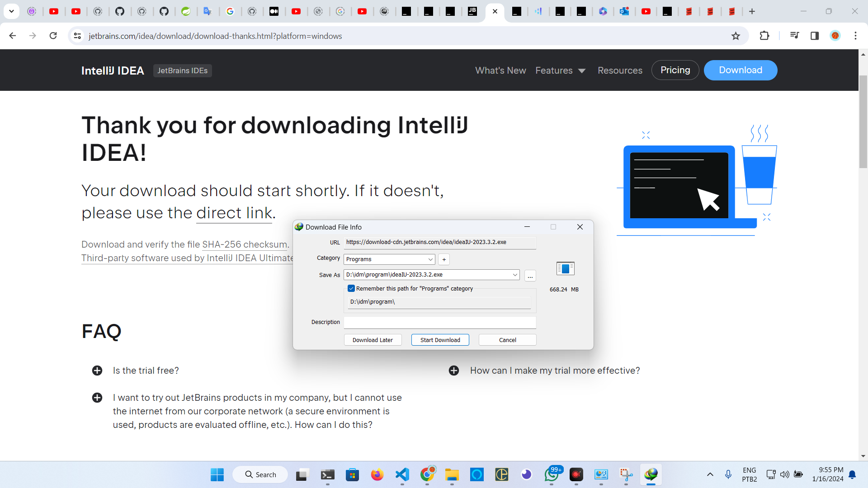Bookmark this page with star icon
Screen dimensions: 868x488
click(736, 36)
